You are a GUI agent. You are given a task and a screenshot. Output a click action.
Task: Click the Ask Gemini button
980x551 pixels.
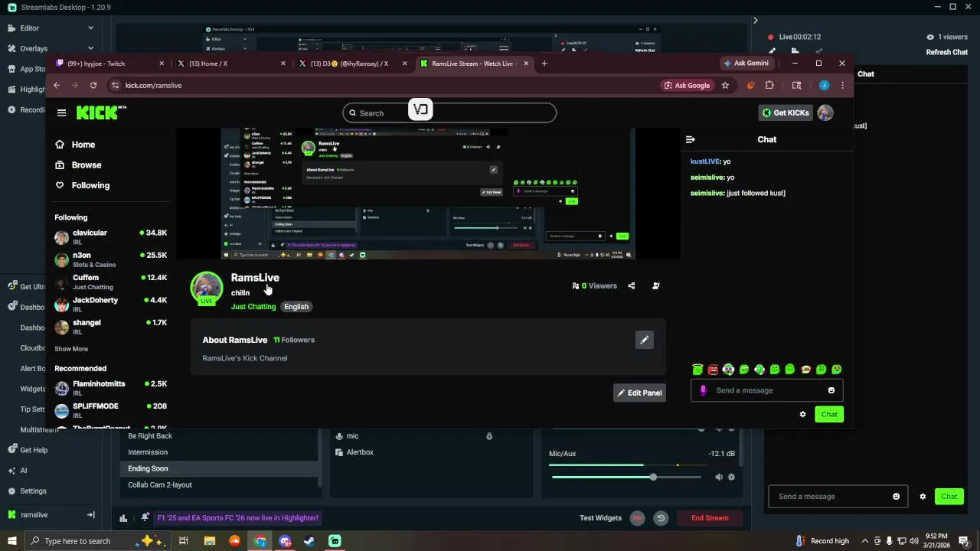tap(746, 64)
